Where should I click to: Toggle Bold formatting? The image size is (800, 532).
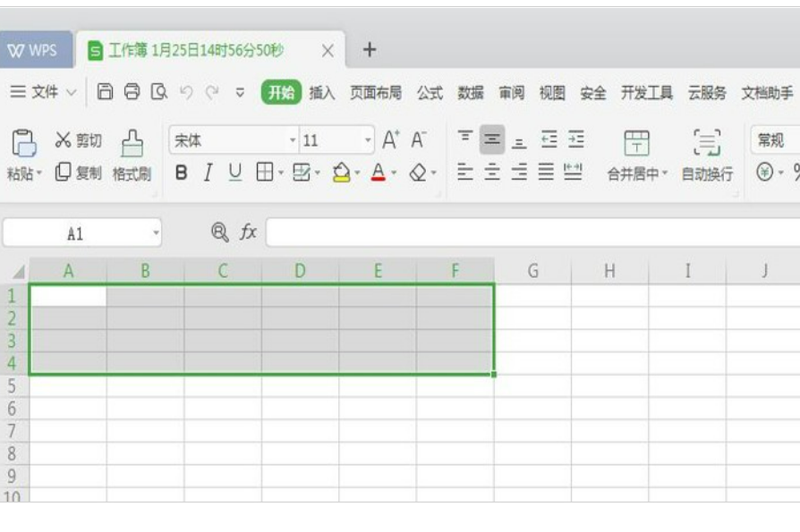click(x=181, y=173)
